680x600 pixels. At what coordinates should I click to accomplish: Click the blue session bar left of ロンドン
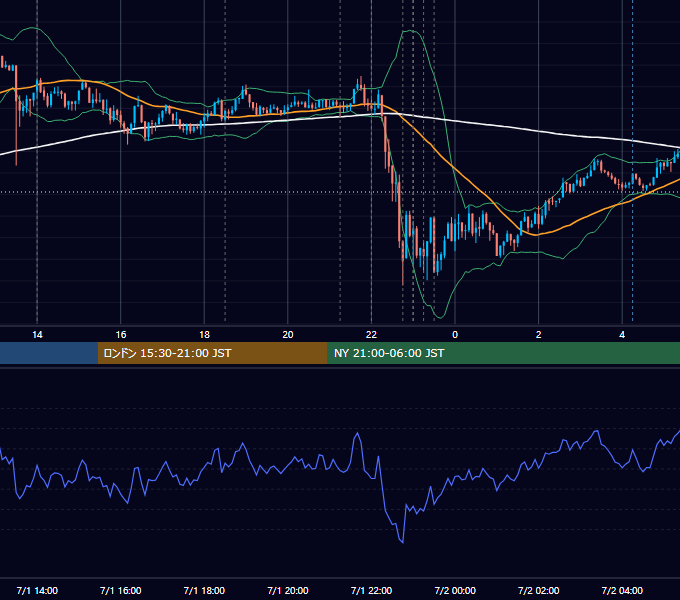49,353
